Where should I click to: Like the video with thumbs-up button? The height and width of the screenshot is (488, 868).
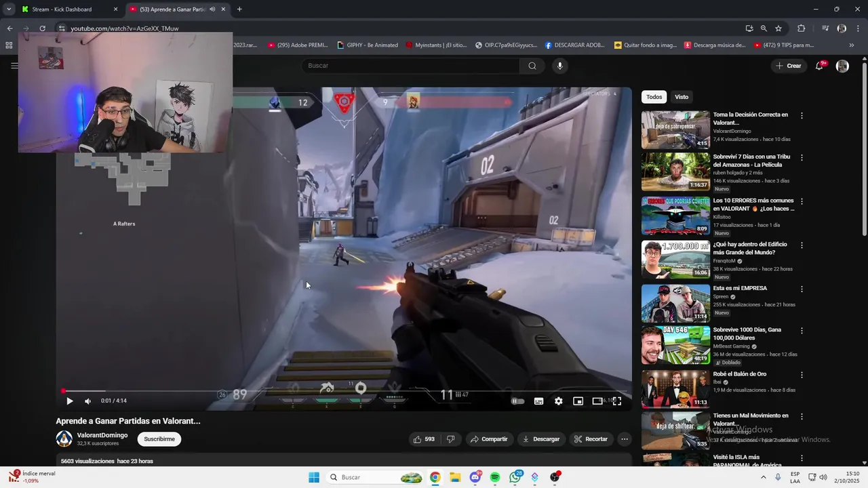(x=424, y=439)
